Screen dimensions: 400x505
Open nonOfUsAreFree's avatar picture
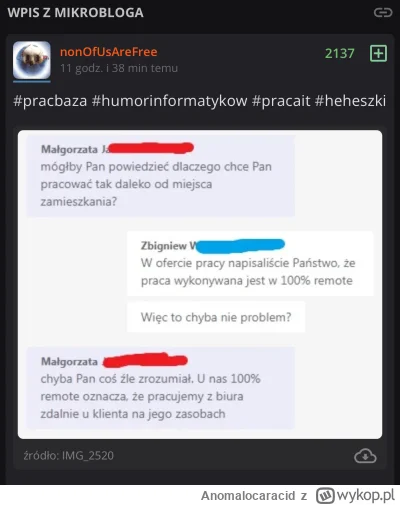coord(32,60)
